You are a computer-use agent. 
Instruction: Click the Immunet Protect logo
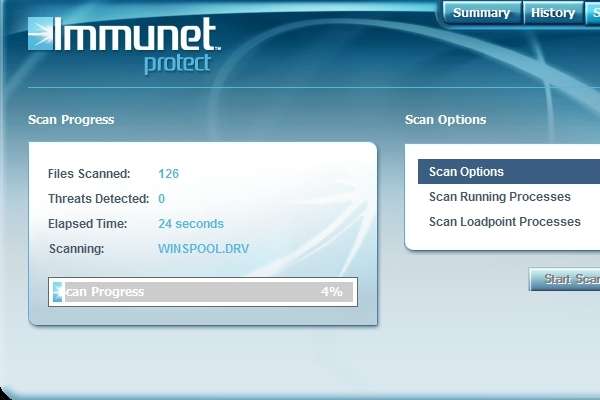(x=124, y=45)
